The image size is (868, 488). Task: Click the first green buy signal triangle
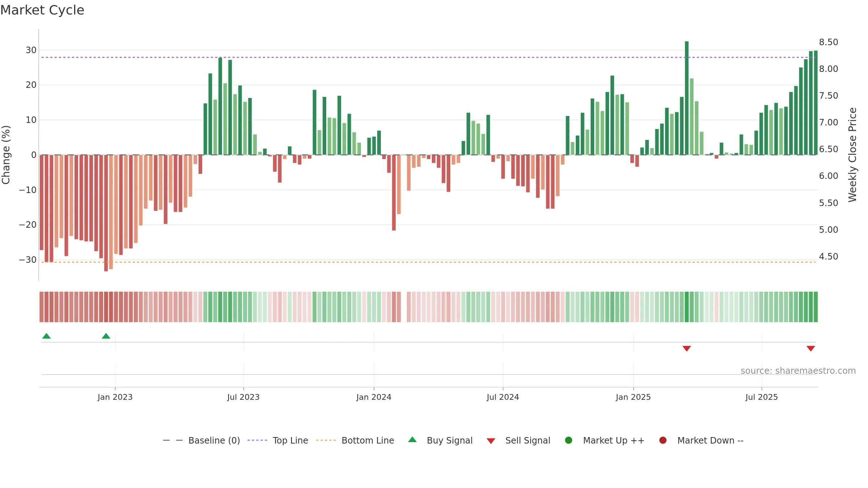46,336
